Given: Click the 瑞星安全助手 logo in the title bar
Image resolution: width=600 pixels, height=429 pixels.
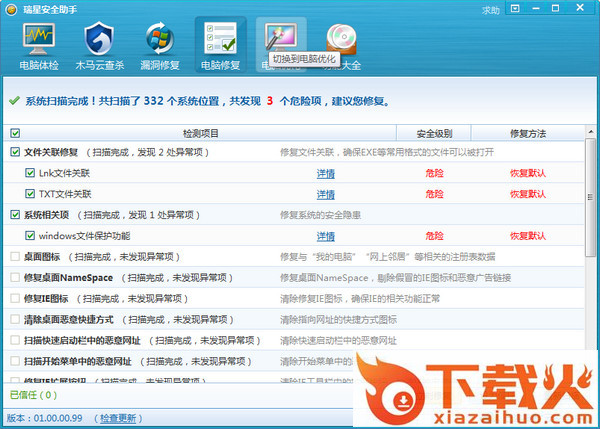Looking at the screenshot, I should pos(11,9).
